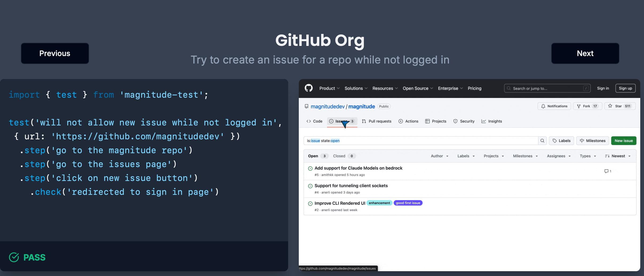Click the Sign in link
644x276 pixels.
click(603, 88)
